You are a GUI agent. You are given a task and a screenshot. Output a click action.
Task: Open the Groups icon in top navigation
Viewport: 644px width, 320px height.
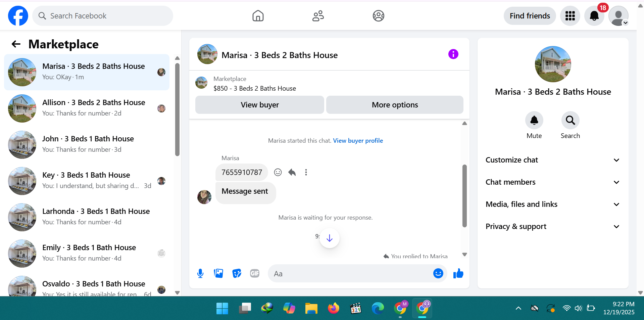(378, 16)
